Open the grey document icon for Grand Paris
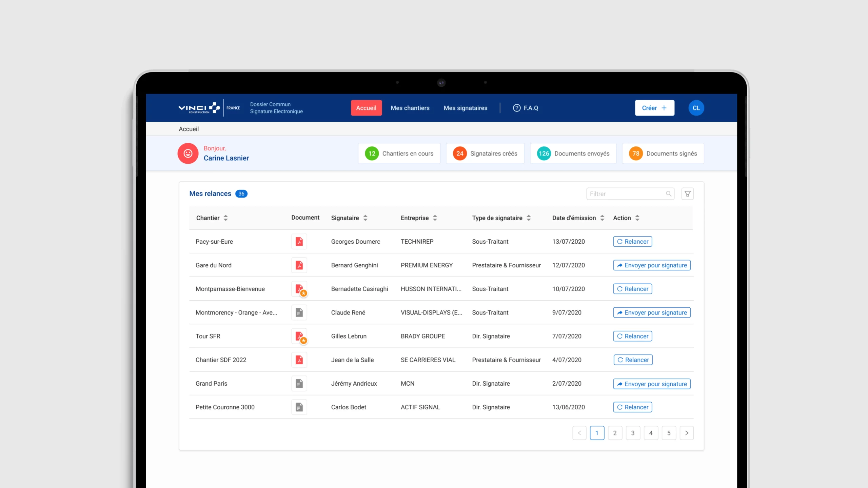Viewport: 868px width, 488px height. tap(299, 384)
